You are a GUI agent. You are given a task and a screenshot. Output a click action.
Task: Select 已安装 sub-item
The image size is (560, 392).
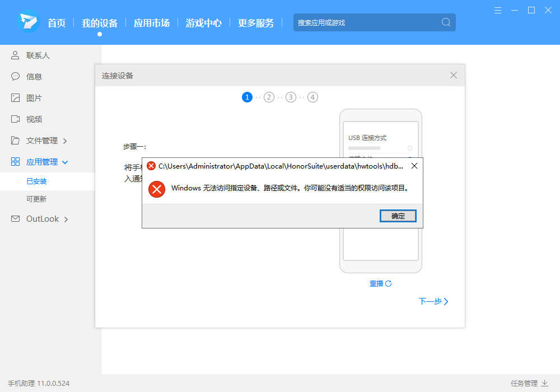pos(36,181)
